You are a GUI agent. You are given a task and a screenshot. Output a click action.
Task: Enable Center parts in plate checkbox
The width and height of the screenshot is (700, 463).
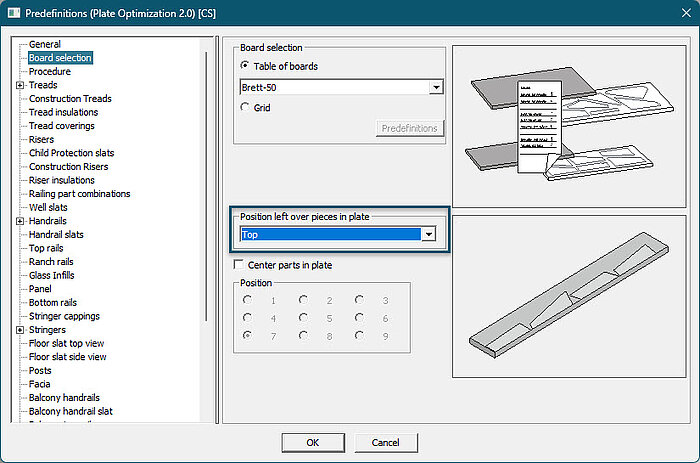pos(238,265)
